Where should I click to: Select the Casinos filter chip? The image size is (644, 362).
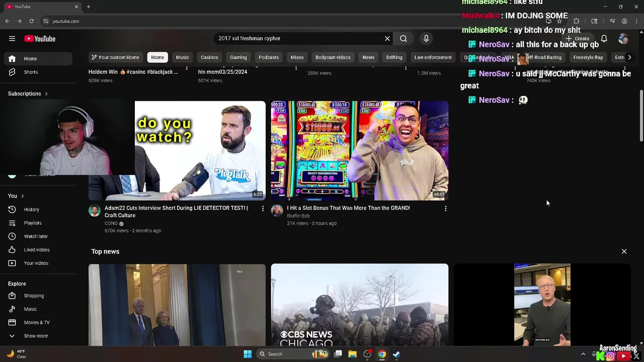209,57
